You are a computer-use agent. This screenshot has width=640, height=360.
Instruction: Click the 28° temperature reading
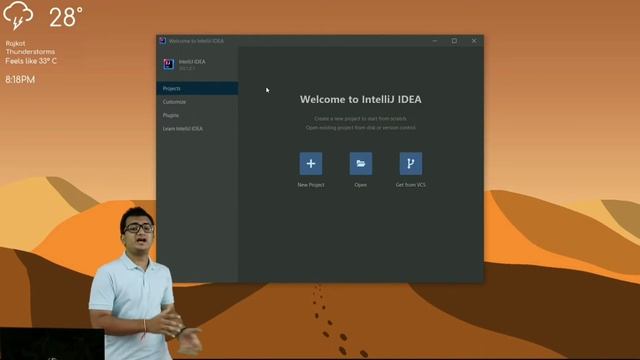[66, 17]
